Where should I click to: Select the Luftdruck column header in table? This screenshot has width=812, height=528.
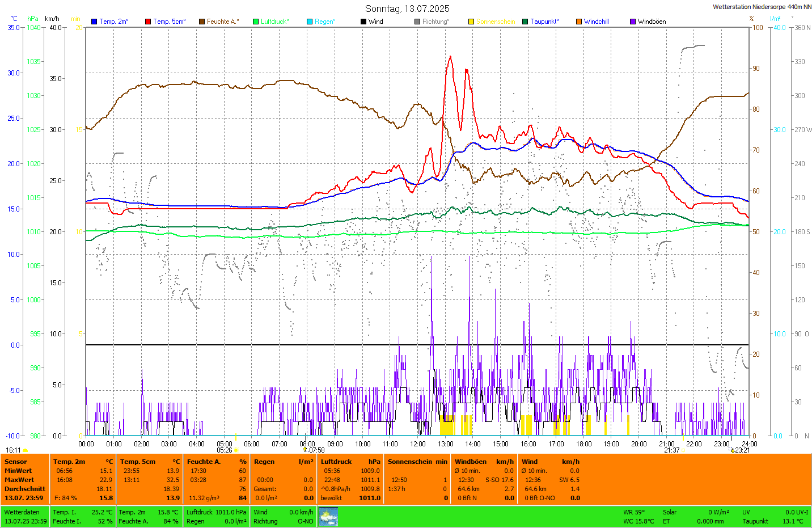[336, 462]
